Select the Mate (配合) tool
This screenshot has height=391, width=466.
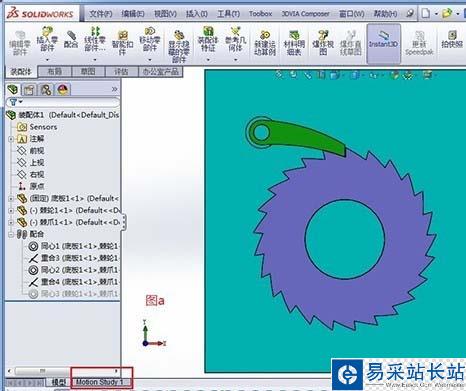point(71,39)
